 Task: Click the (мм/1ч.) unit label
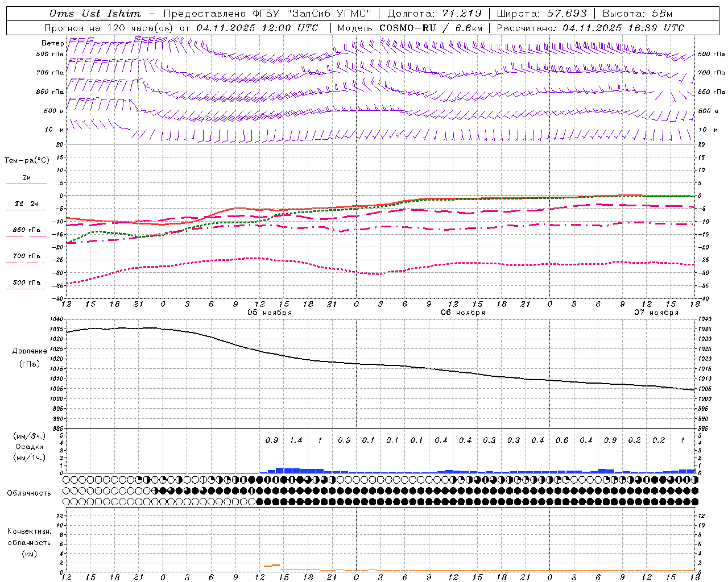click(30, 458)
